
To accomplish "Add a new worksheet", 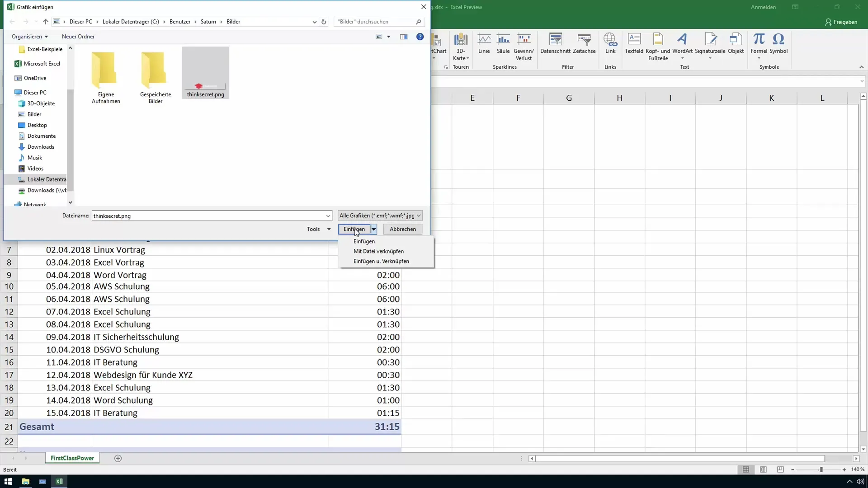I will coord(118,458).
